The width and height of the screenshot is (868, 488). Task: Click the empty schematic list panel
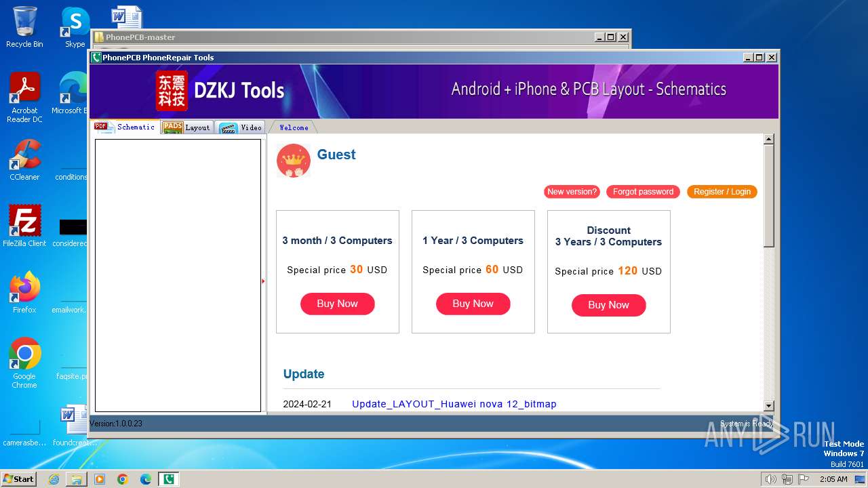[178, 275]
